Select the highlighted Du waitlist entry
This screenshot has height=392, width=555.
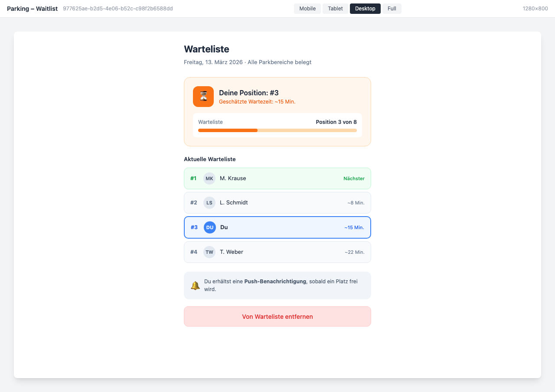coord(277,227)
